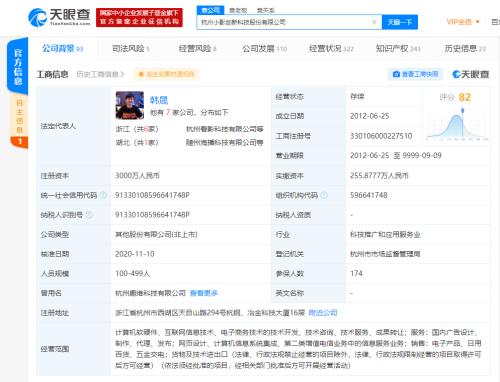Click the score distribution chart marker
Viewport: 500px width, 382px height.
(x=462, y=111)
